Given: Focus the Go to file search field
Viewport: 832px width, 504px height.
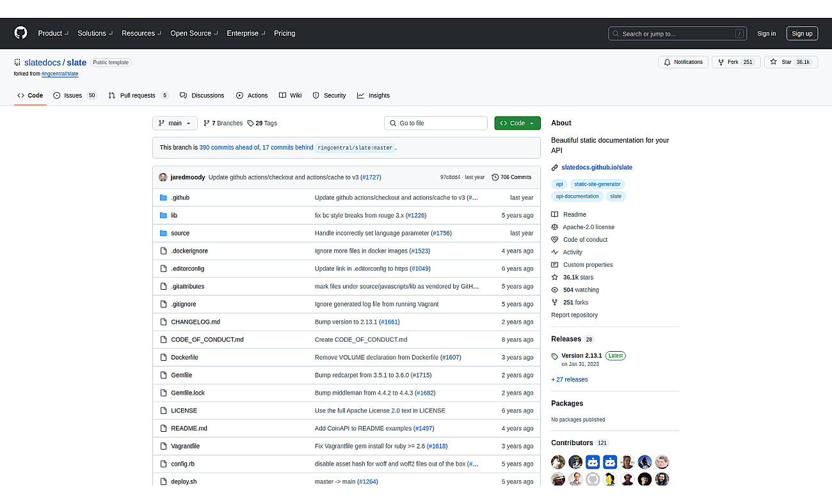Looking at the screenshot, I should [435, 123].
